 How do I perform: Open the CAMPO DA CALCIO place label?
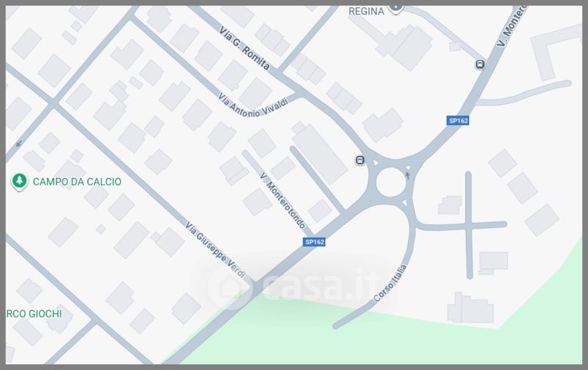tap(77, 182)
